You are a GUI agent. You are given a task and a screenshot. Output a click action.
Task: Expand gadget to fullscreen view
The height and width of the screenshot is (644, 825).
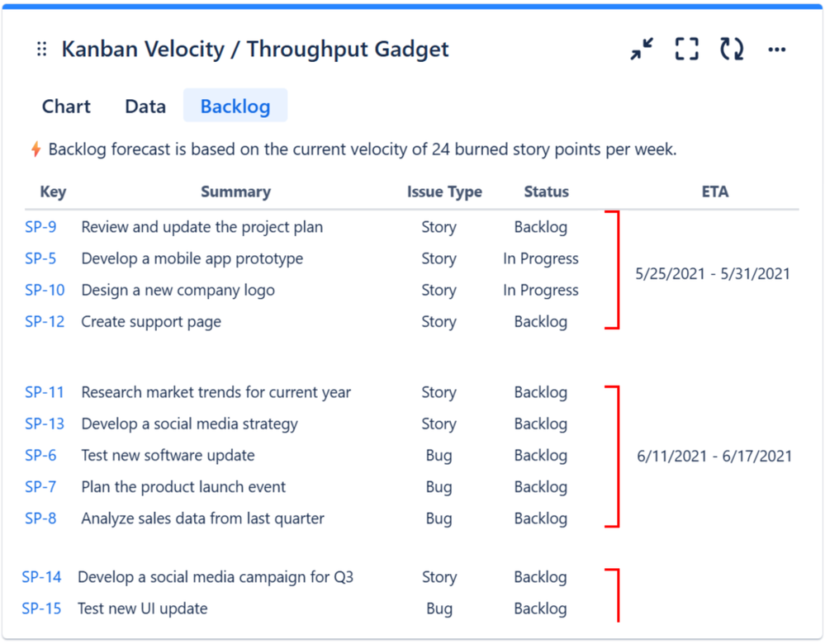click(686, 50)
